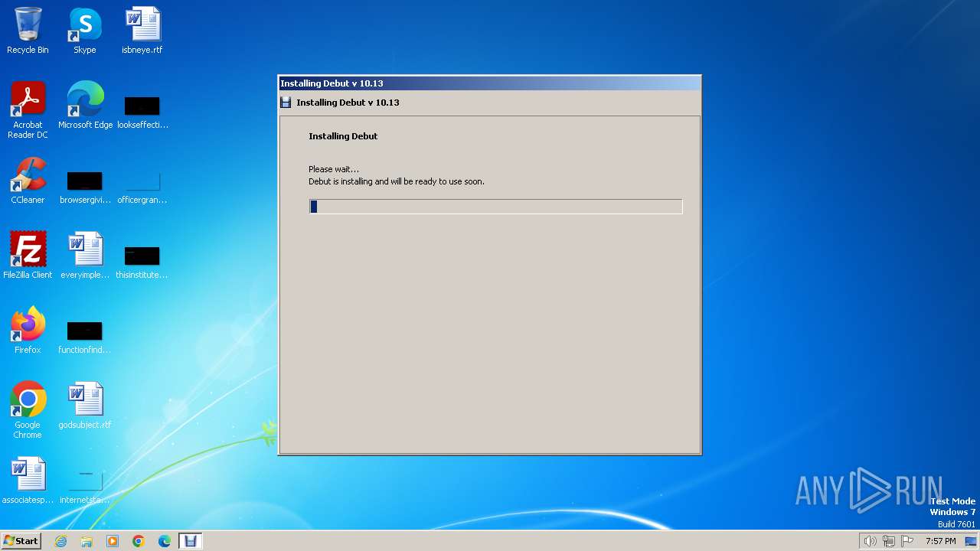
Task: Click the network tray icon
Action: pos(888,541)
